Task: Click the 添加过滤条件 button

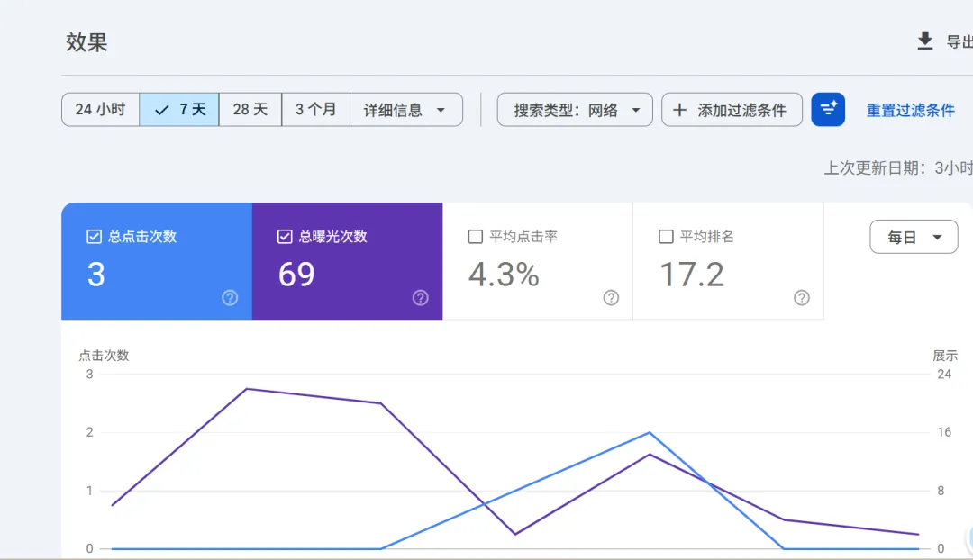Action: click(732, 110)
